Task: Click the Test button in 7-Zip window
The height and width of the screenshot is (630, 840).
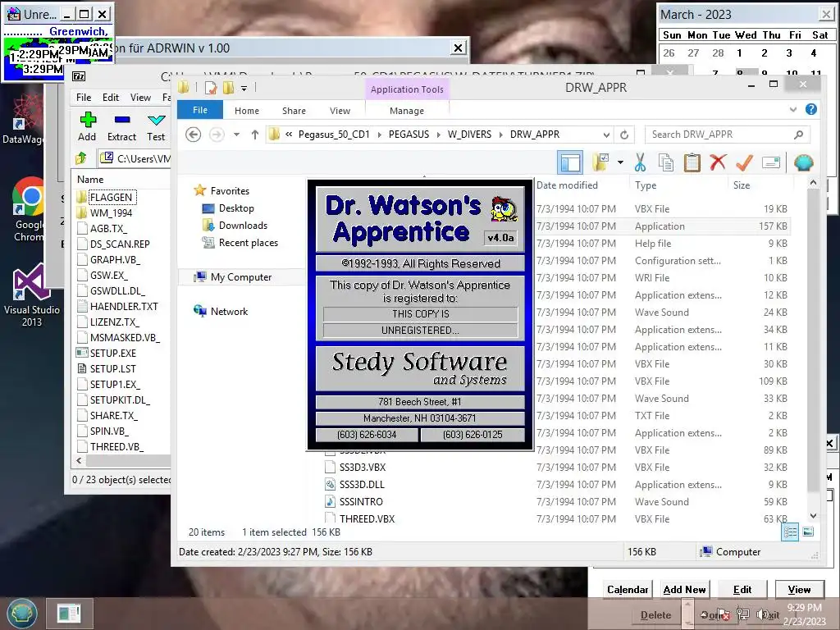Action: coord(156,126)
